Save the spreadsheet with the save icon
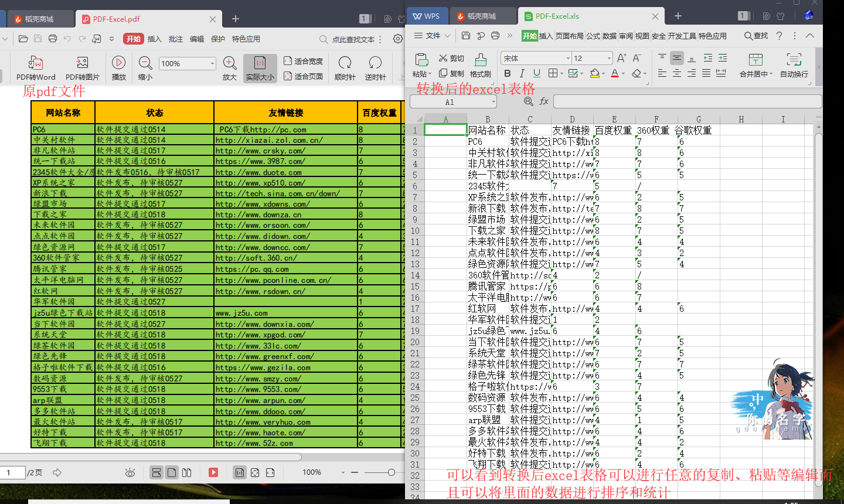The image size is (844, 504). tap(466, 36)
